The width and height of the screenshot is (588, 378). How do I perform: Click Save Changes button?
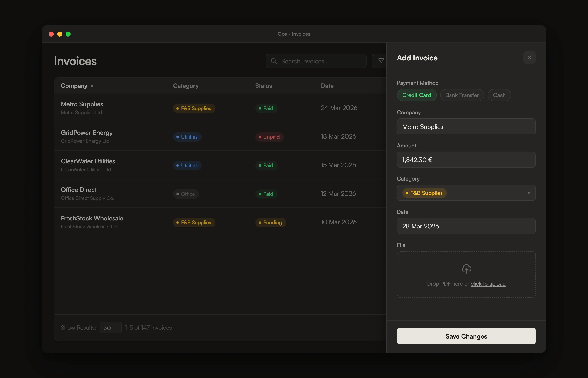click(466, 336)
